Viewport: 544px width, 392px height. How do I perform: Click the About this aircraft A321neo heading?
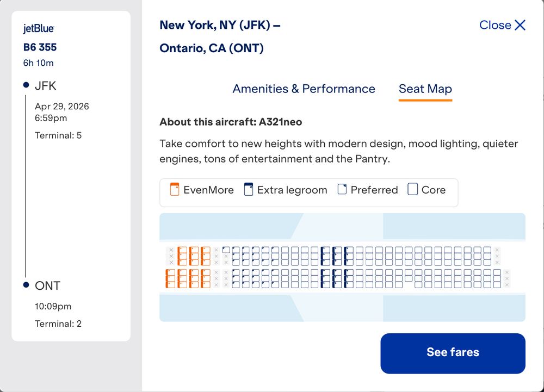pyautogui.click(x=231, y=122)
